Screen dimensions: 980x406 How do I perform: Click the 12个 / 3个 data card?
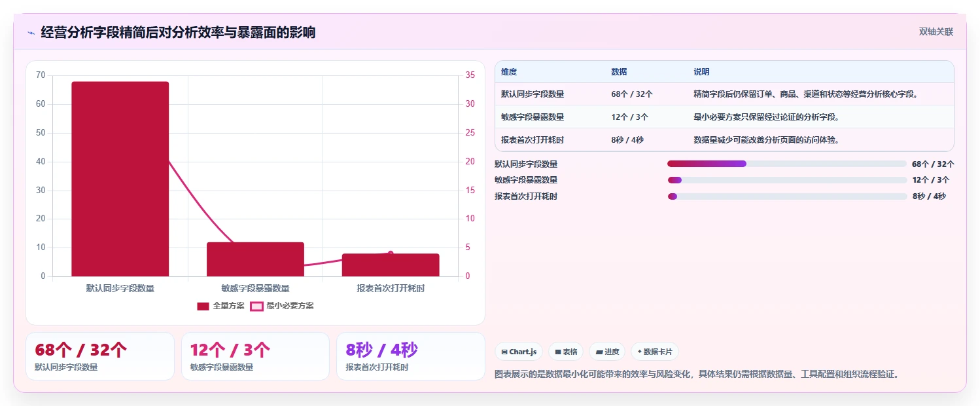(x=255, y=356)
